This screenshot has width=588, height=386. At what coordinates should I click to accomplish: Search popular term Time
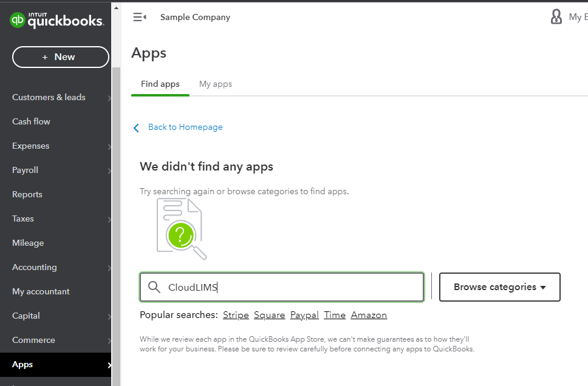click(x=335, y=315)
